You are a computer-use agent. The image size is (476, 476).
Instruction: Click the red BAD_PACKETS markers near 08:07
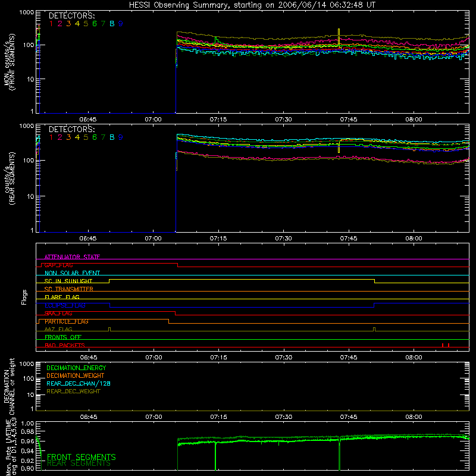pyautogui.click(x=445, y=345)
